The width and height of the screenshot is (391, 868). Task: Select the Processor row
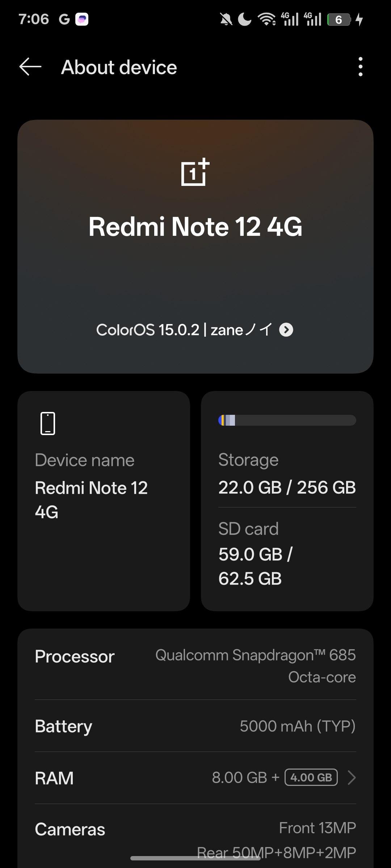coord(195,665)
